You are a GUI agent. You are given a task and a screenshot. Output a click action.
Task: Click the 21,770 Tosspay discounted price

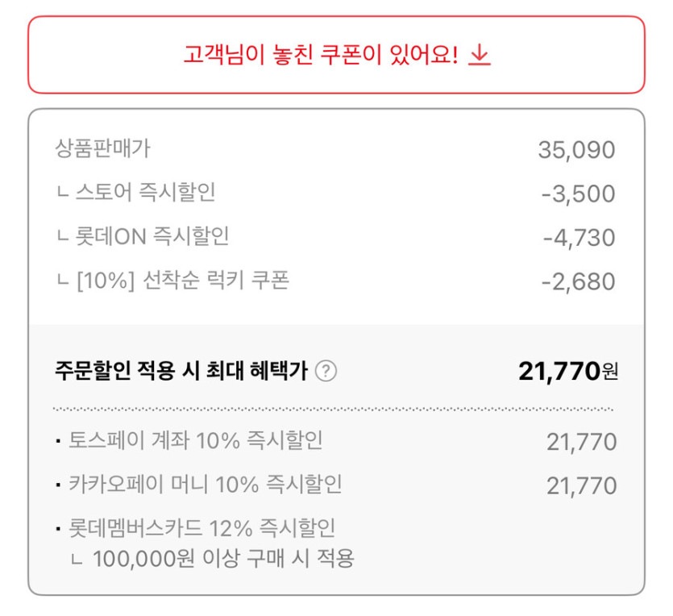(582, 440)
